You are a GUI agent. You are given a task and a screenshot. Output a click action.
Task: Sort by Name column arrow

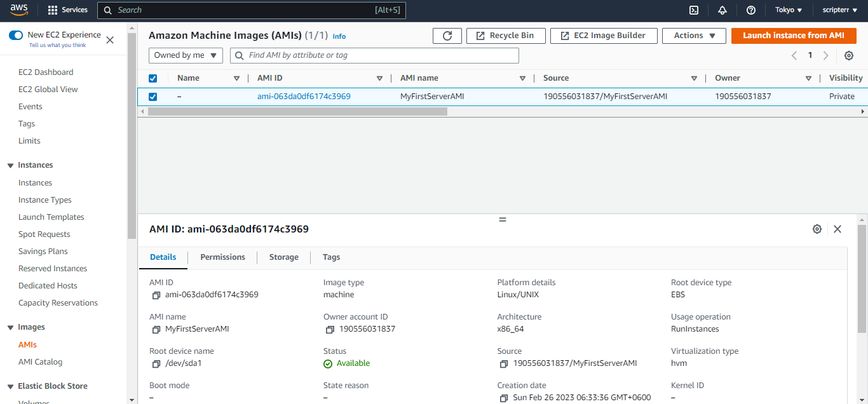[236, 78]
